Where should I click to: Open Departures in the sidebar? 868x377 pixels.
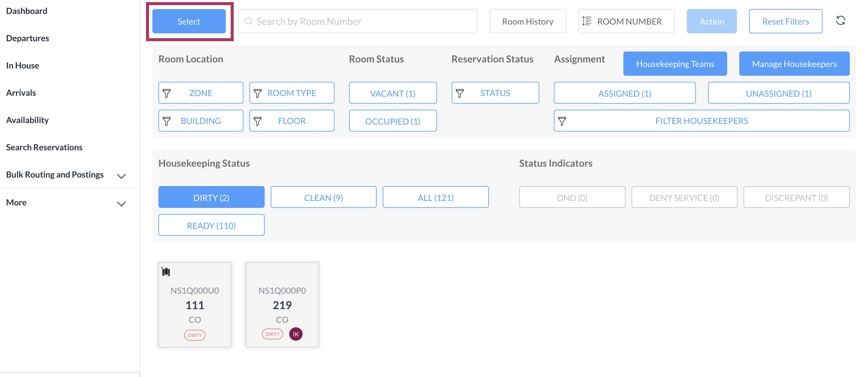pos(28,38)
